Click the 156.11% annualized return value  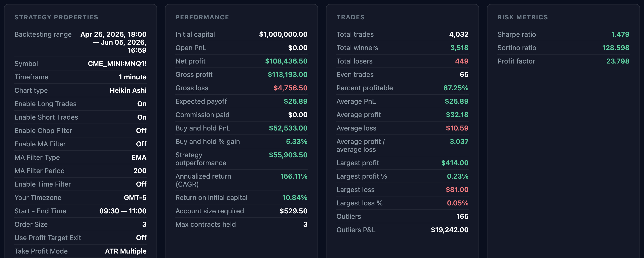(x=294, y=176)
